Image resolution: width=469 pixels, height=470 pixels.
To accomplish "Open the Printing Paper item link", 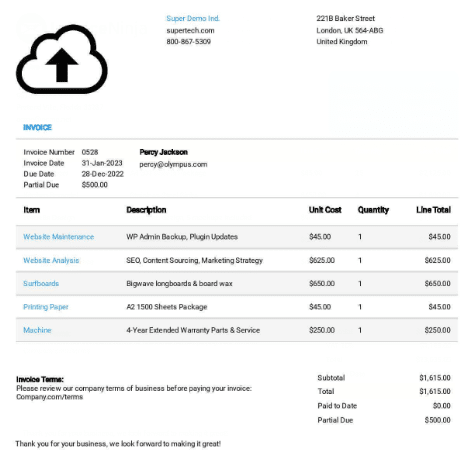I will 46,307.
